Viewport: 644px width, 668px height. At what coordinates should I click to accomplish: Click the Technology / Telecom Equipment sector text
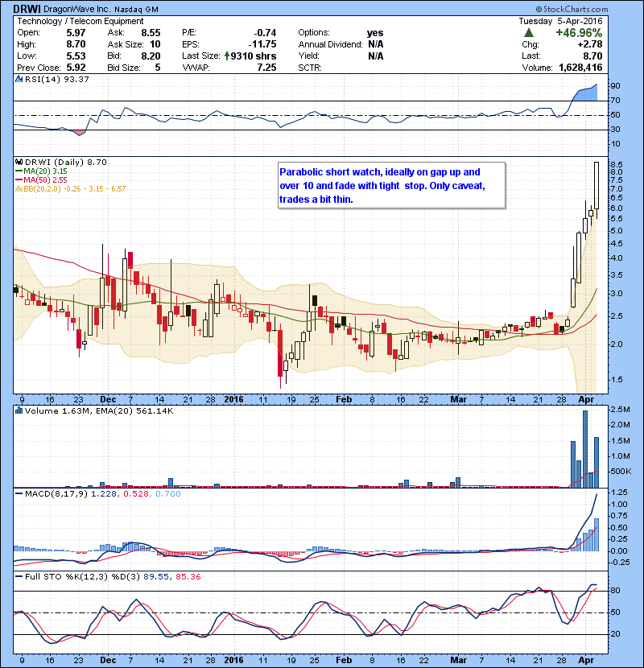click(80, 21)
